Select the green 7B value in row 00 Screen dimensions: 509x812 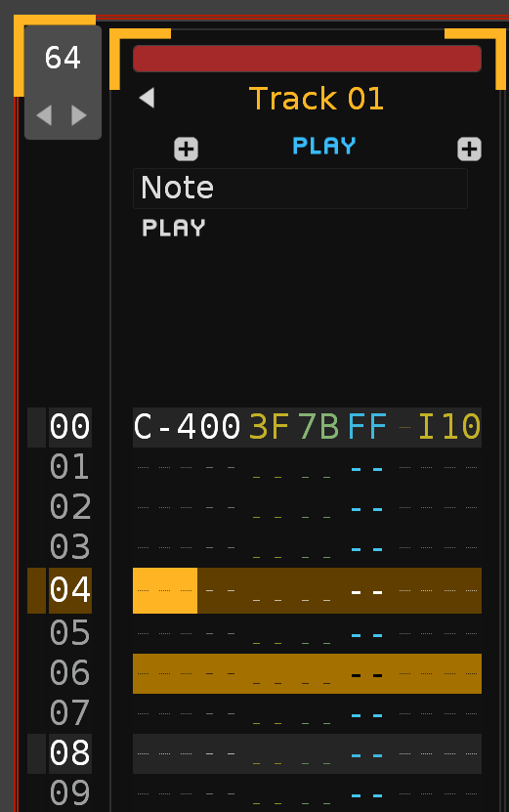pos(318,427)
